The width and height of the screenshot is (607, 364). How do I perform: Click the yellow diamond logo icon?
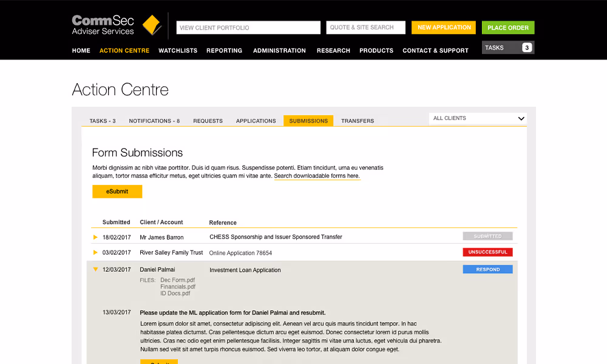click(x=152, y=25)
